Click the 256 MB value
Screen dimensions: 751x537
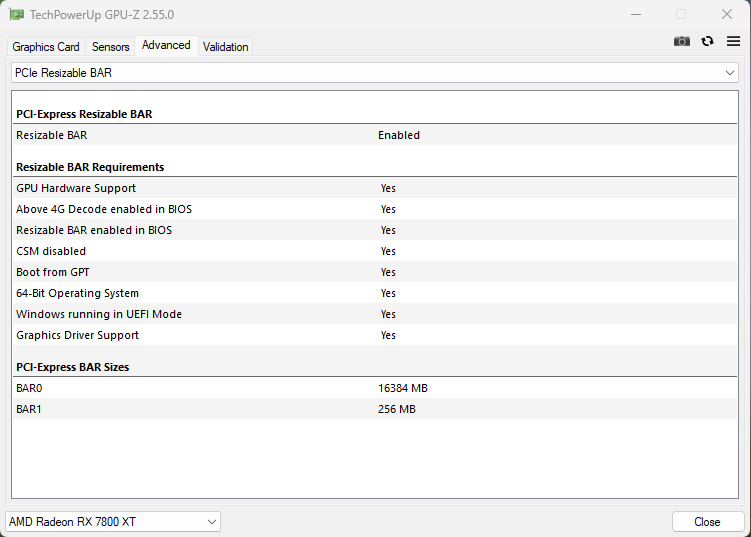(x=397, y=409)
